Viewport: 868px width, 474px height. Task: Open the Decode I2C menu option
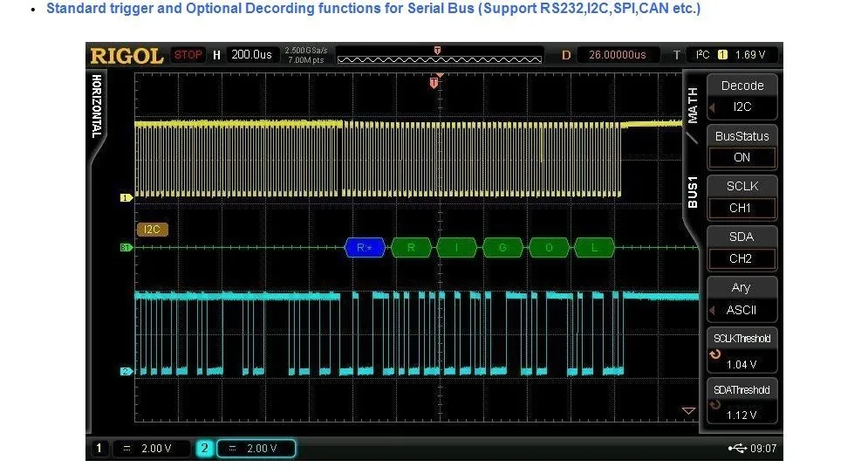tap(742, 96)
